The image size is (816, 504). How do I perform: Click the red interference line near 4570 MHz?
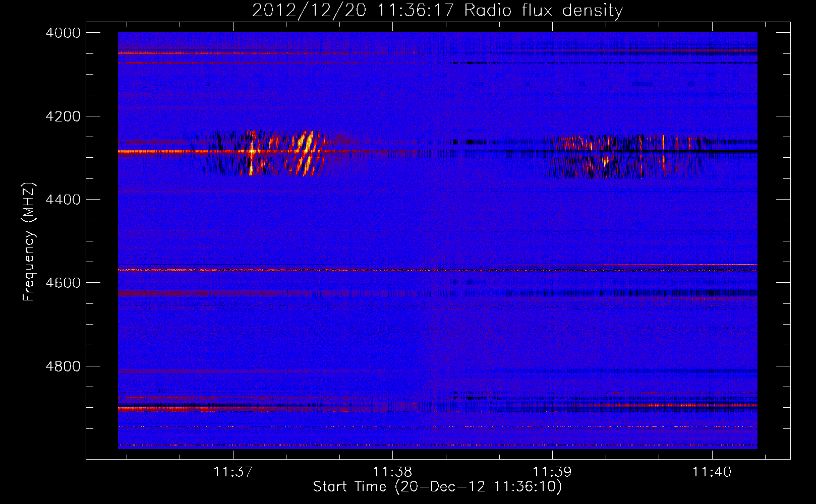click(437, 270)
